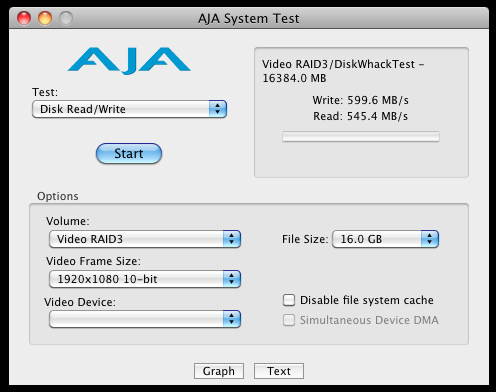Open the Test dropdown showing Disk Read/Write
Screen dimensions: 496x392
[x=129, y=109]
